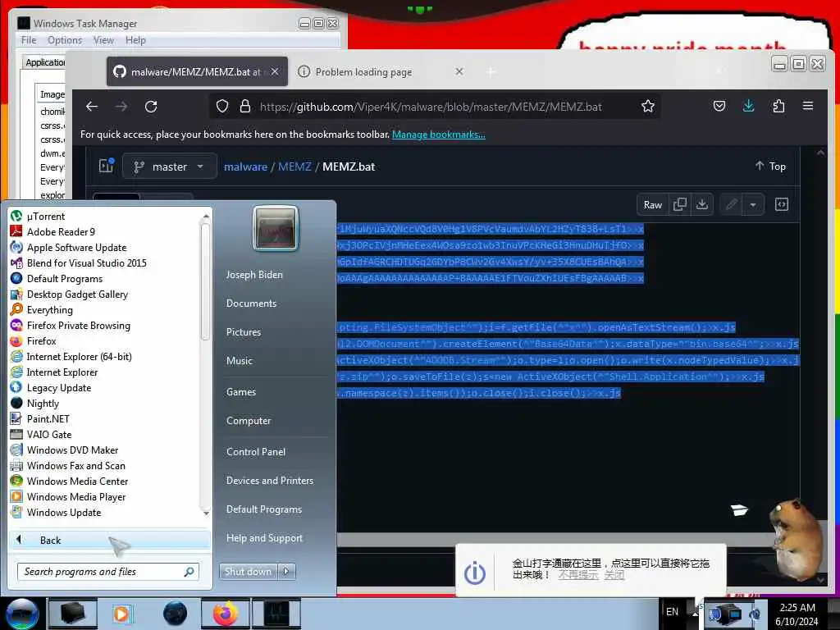Go back with the Firefox back arrow

point(92,107)
